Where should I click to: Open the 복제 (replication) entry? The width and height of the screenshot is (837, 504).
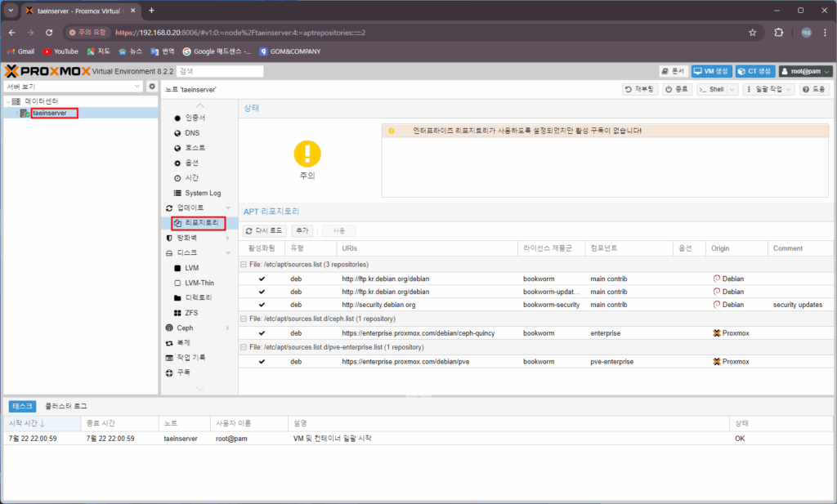tap(183, 342)
